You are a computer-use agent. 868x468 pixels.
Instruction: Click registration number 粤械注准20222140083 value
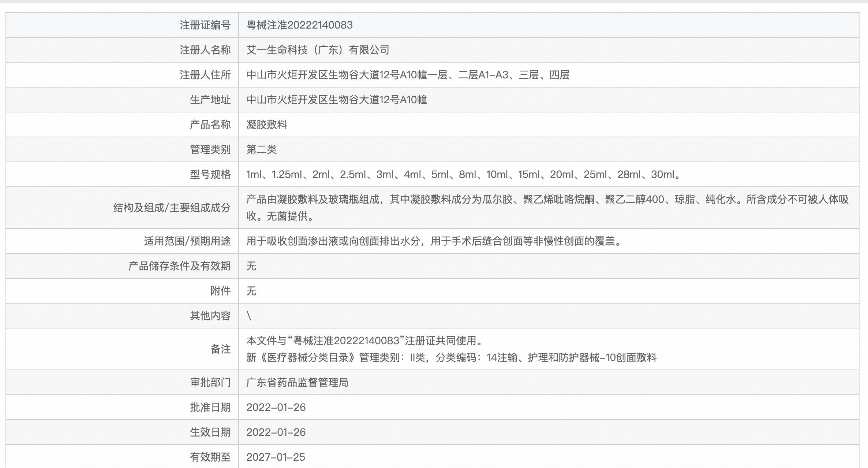[299, 25]
